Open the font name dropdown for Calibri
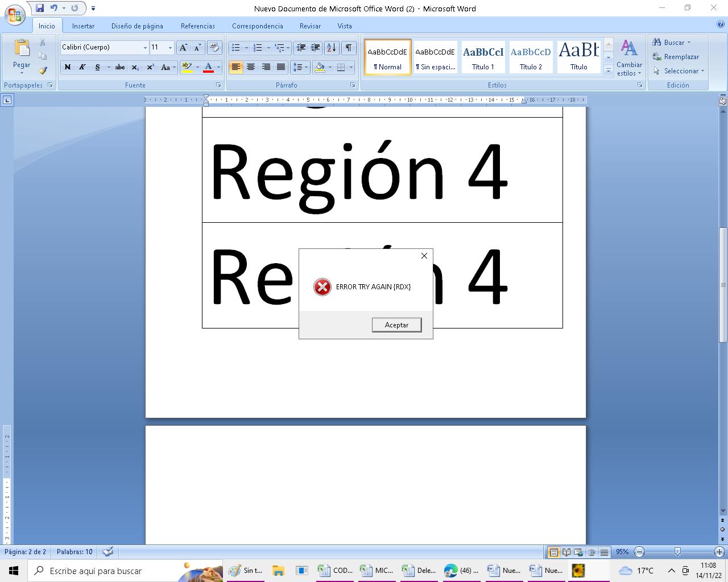Viewport: 728px width, 582px height. (145, 48)
